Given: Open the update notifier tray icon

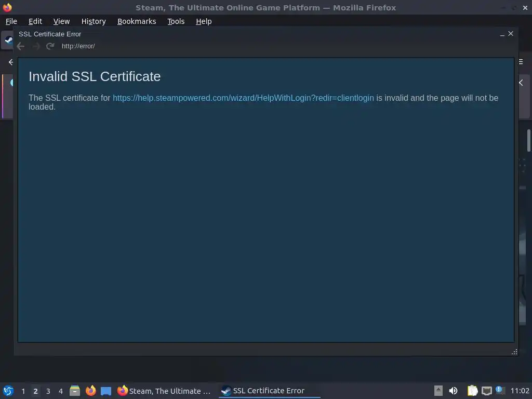Looking at the screenshot, I should pos(500,390).
